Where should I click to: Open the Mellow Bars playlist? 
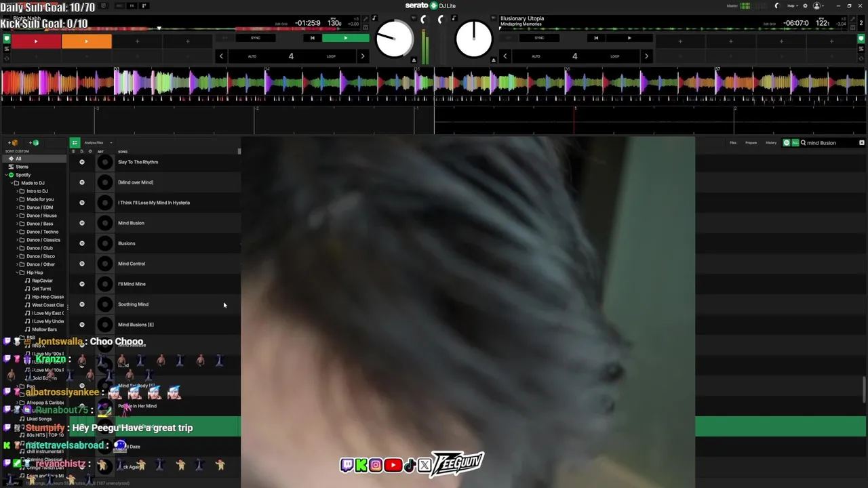tap(44, 329)
